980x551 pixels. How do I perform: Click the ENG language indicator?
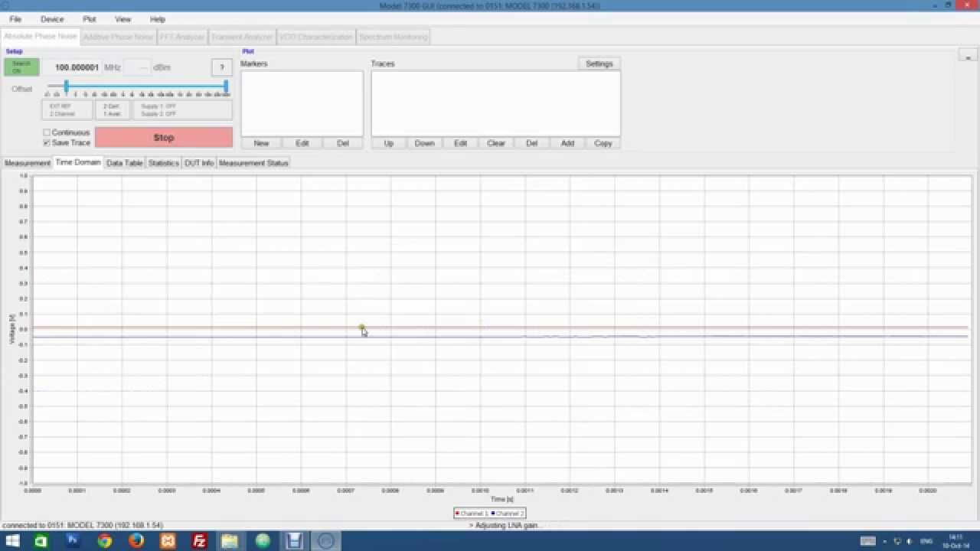[x=926, y=541]
